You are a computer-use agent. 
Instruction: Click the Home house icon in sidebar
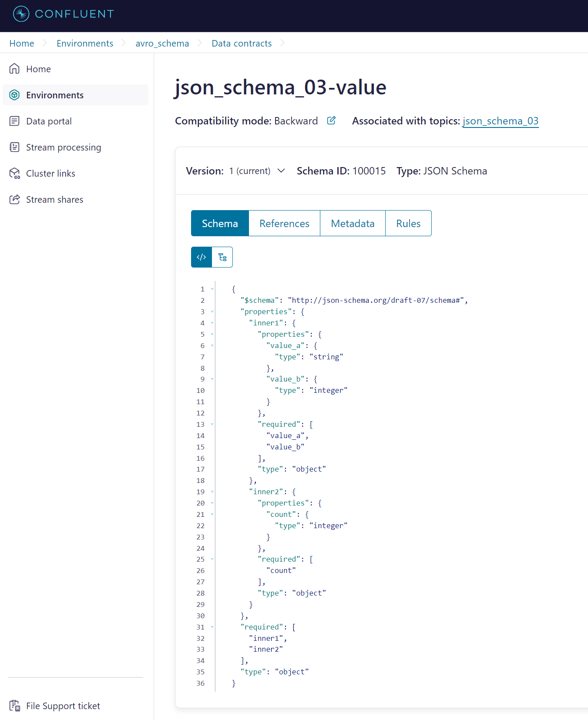14,69
